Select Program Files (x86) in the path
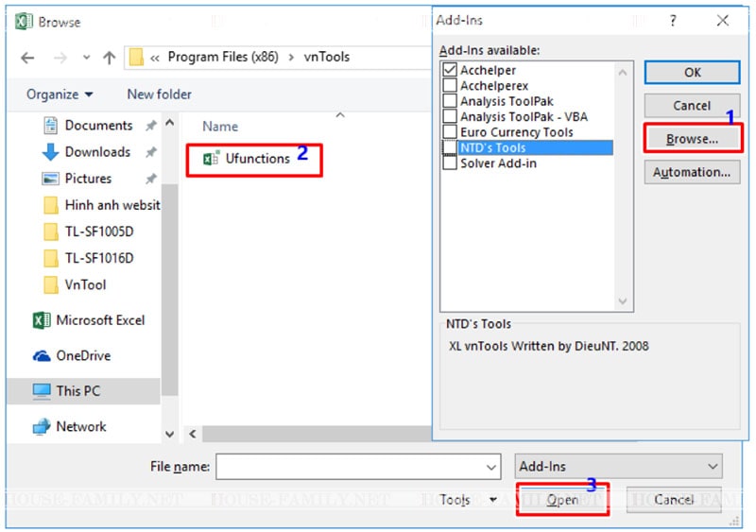The width and height of the screenshot is (756, 532). (x=223, y=57)
